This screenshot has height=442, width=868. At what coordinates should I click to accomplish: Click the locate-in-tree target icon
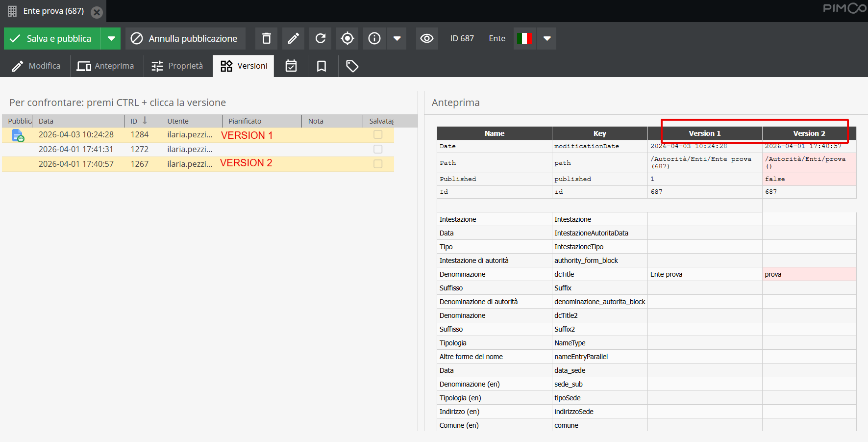(347, 38)
